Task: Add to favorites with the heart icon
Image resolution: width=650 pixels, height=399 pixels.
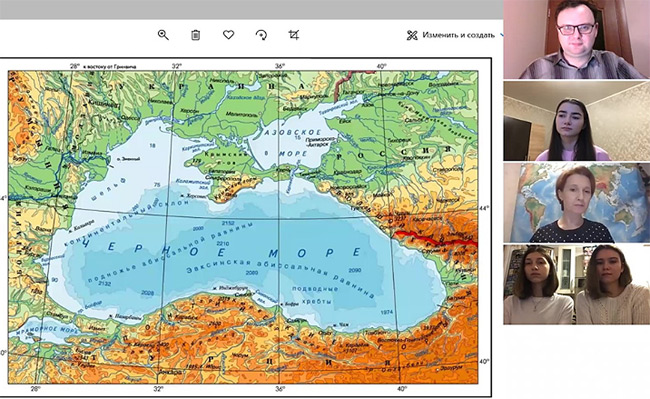Action: 228,35
